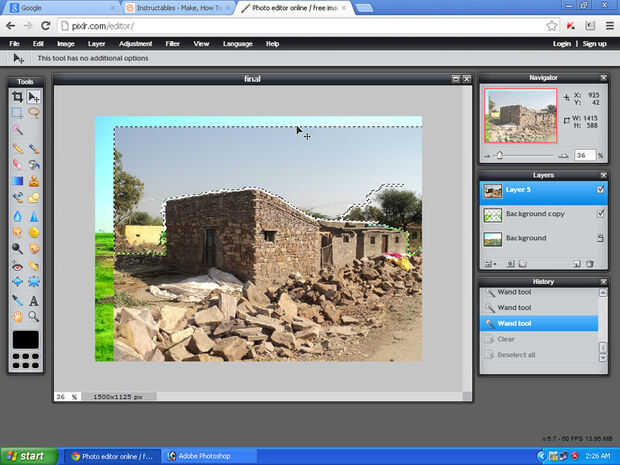The height and width of the screenshot is (465, 620).
Task: Open the File menu
Action: point(14,44)
